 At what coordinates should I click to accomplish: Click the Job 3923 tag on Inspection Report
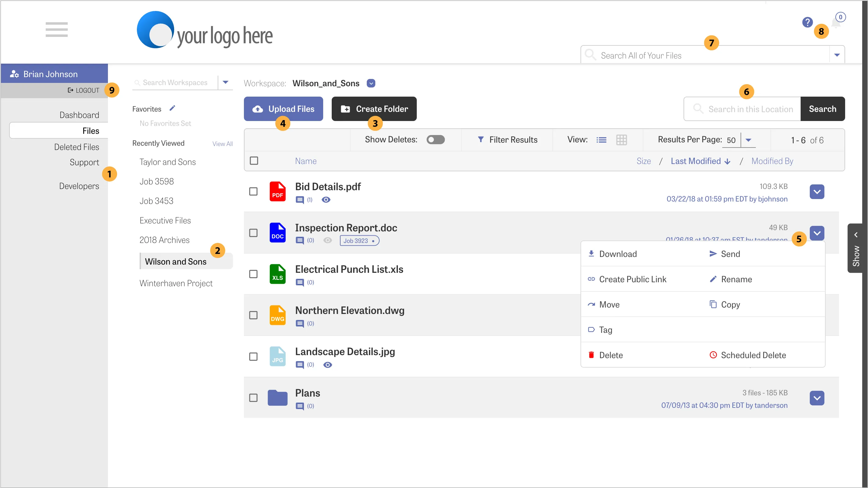[x=359, y=241]
